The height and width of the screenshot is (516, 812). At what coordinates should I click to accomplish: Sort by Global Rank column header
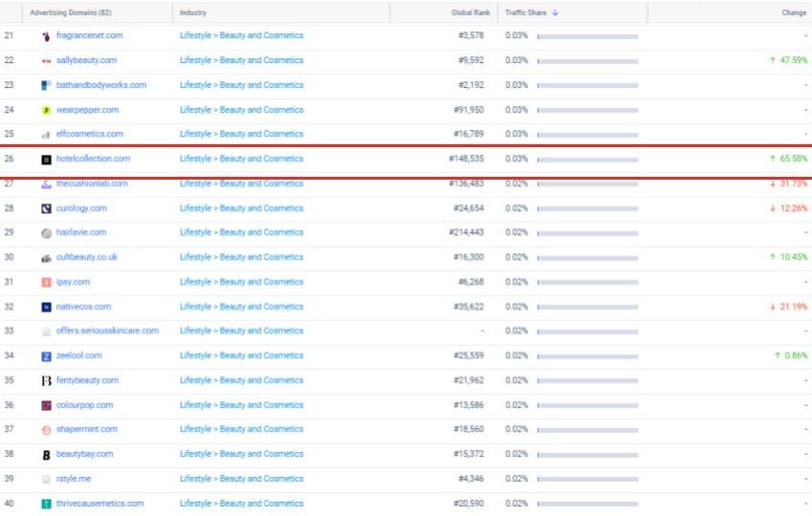[x=470, y=12]
